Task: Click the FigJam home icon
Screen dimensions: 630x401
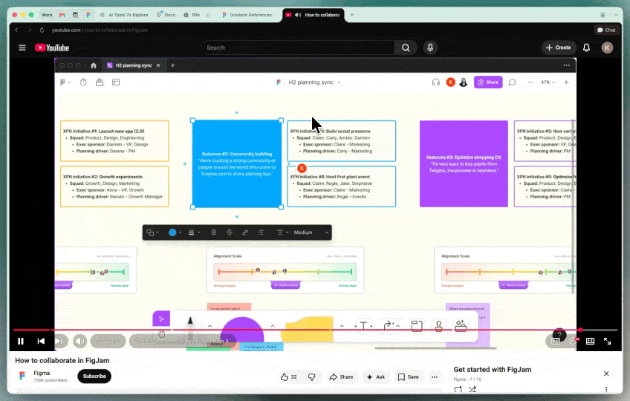Action: 93,65
